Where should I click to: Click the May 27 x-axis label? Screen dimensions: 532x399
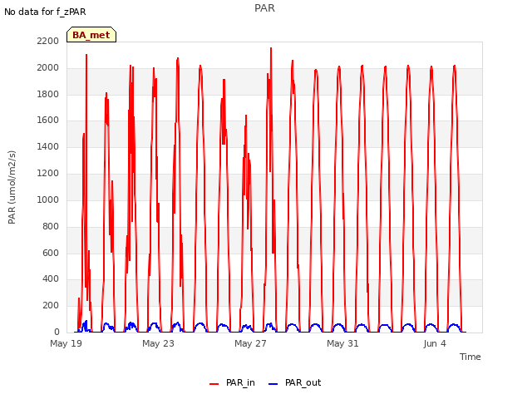click(x=250, y=343)
